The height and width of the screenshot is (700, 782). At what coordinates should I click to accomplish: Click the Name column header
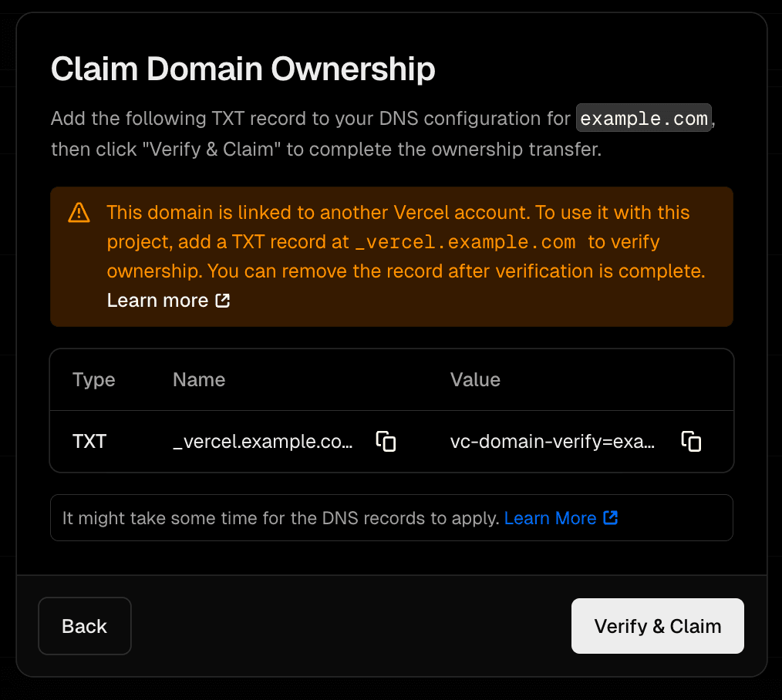[x=199, y=379]
